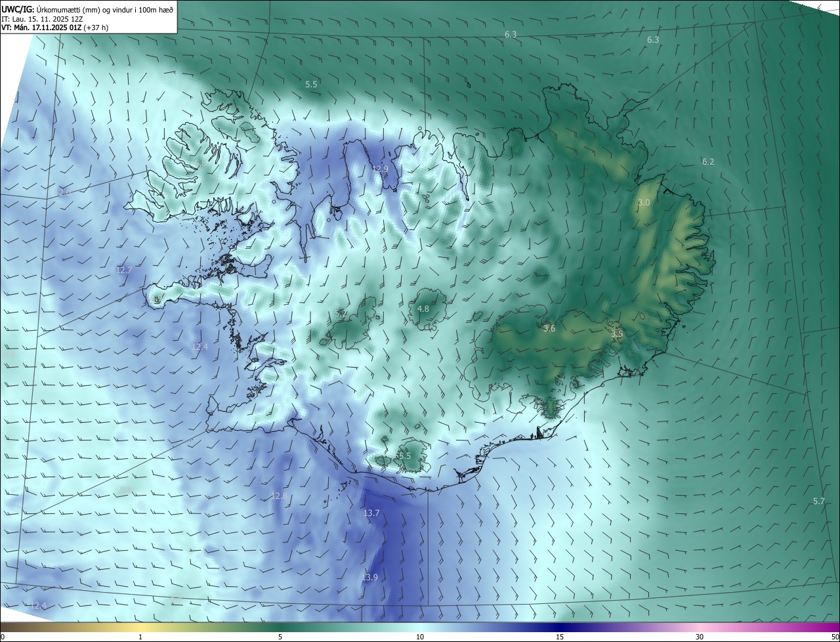Click the 30 tick label on the color scale
The image size is (840, 642).
point(700,637)
